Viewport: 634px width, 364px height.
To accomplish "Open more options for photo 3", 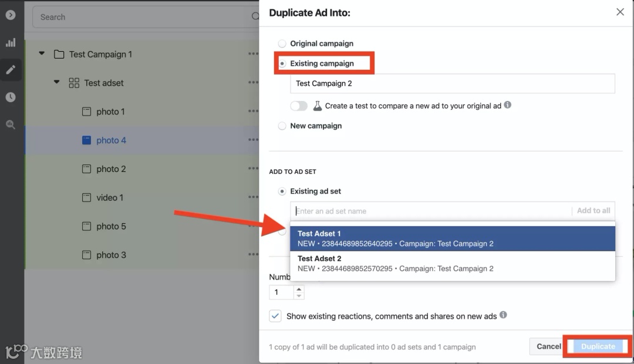I will pos(254,254).
